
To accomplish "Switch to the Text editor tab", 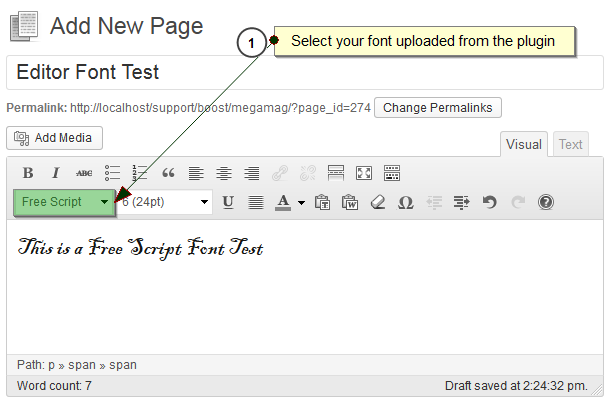I will click(570, 144).
